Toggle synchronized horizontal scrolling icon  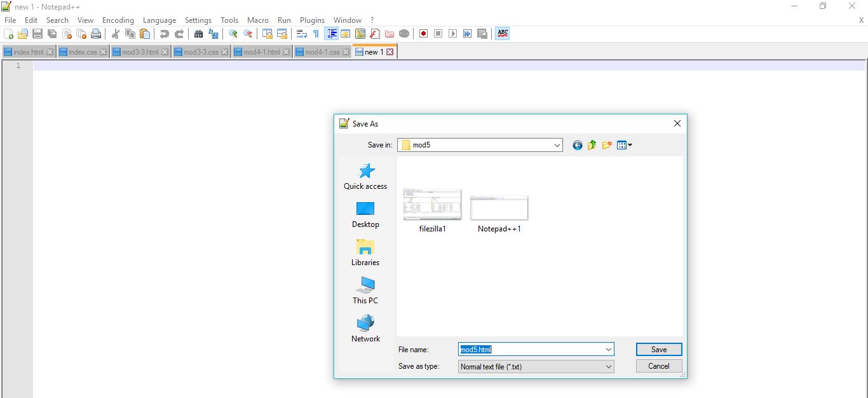(282, 34)
